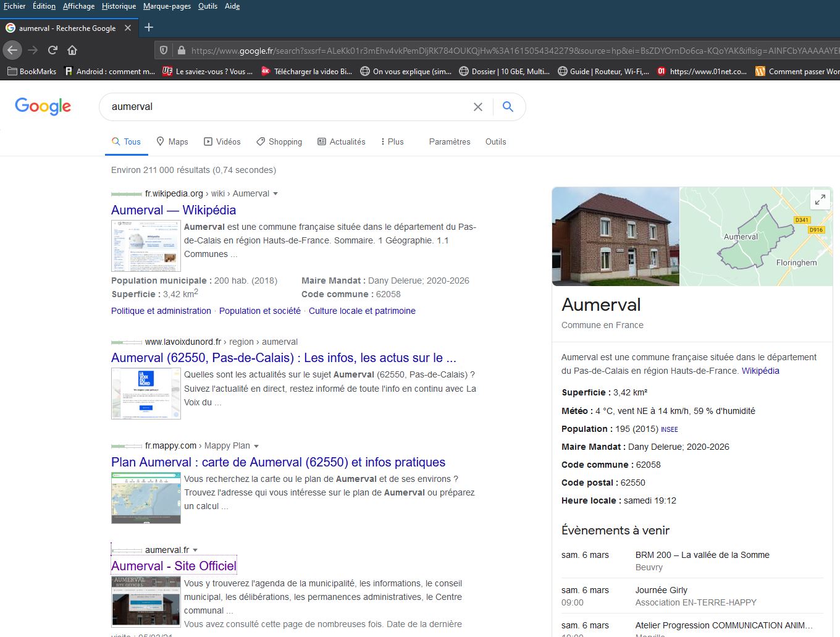Click the browser address bar URL
The image size is (840, 637).
[514, 51]
